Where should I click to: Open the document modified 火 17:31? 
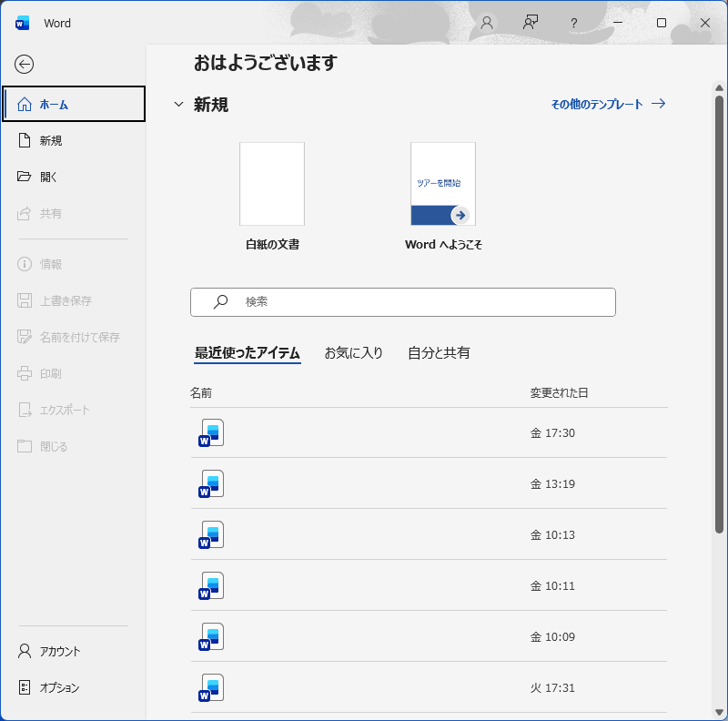click(x=429, y=687)
